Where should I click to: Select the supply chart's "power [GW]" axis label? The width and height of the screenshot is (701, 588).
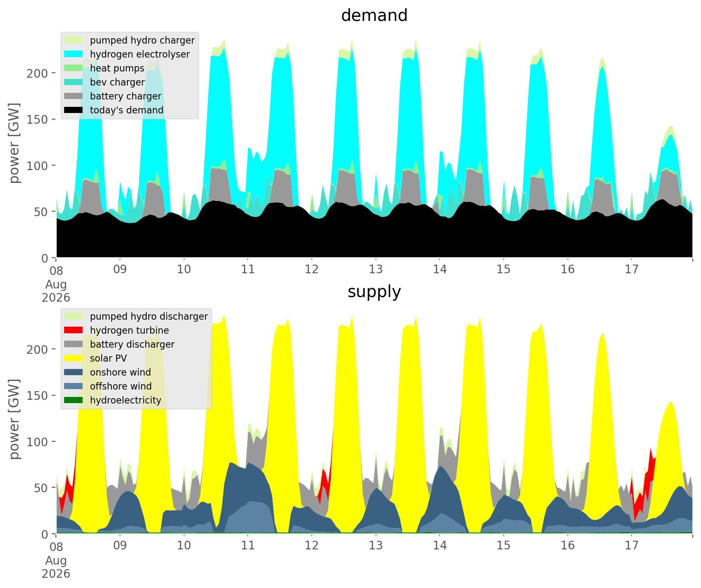click(x=15, y=419)
